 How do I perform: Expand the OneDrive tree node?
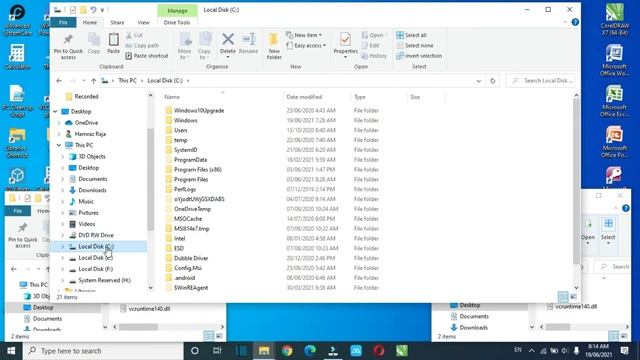(58, 122)
